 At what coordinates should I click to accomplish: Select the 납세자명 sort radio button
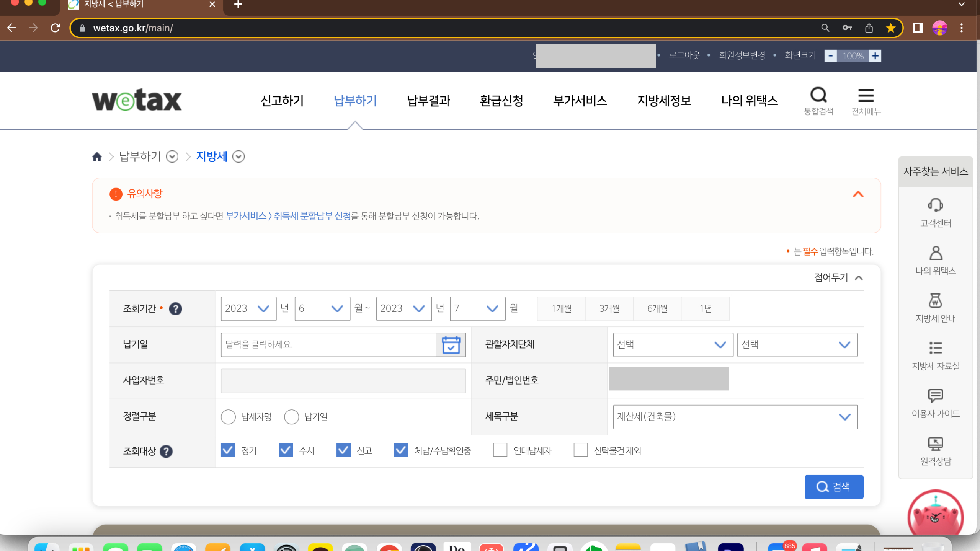pos(228,417)
